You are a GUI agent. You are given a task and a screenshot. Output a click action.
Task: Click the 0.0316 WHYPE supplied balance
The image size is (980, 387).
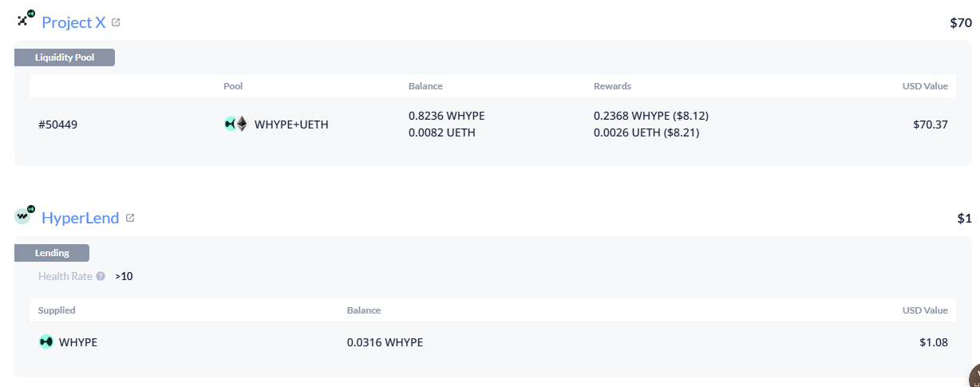click(x=385, y=342)
